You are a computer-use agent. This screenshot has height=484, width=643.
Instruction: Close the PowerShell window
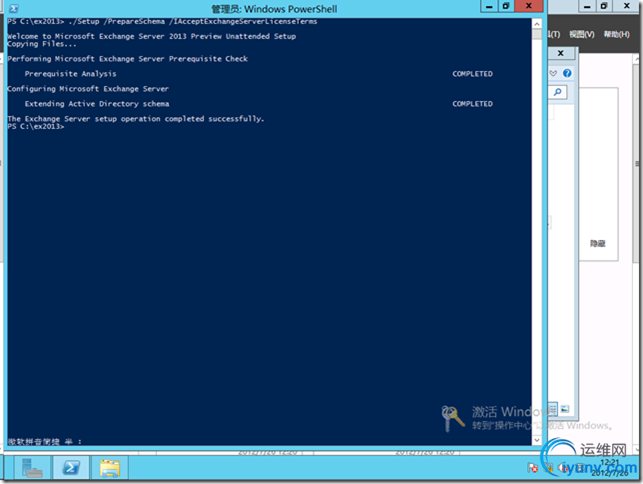(529, 6)
